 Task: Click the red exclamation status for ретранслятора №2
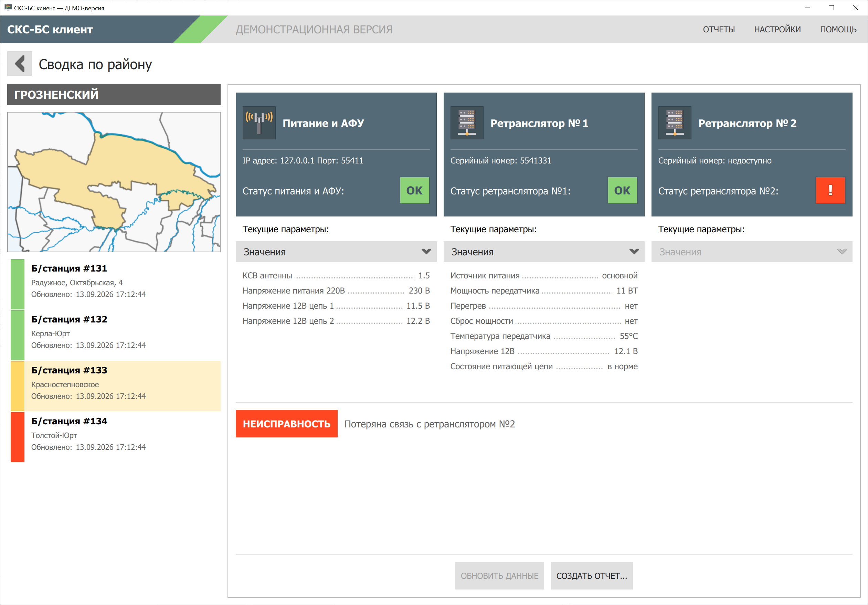[830, 190]
